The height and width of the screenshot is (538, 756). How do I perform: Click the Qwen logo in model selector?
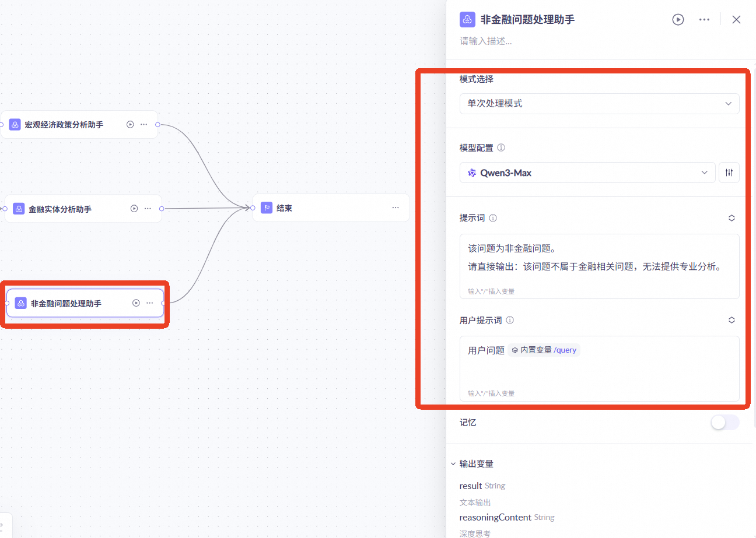472,173
